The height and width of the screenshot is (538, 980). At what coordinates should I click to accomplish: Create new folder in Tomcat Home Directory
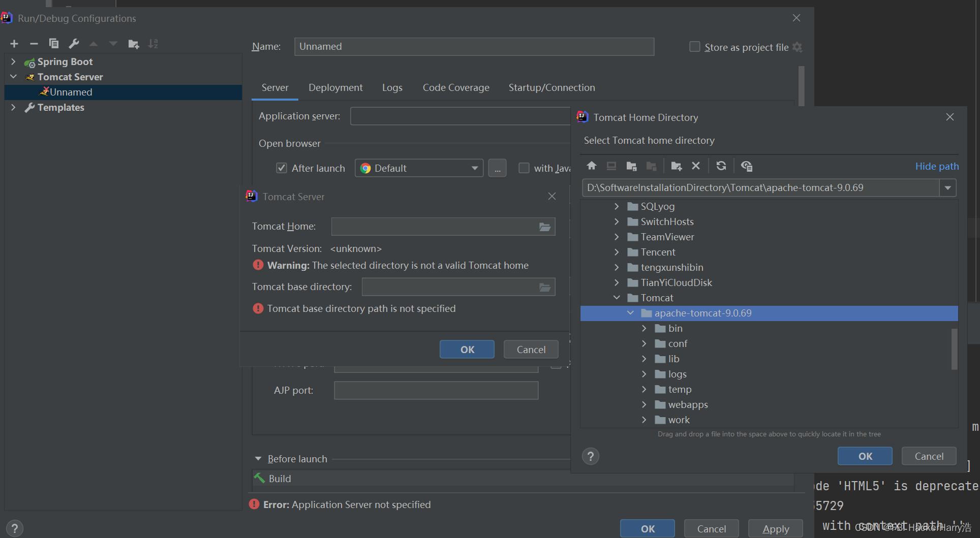677,166
